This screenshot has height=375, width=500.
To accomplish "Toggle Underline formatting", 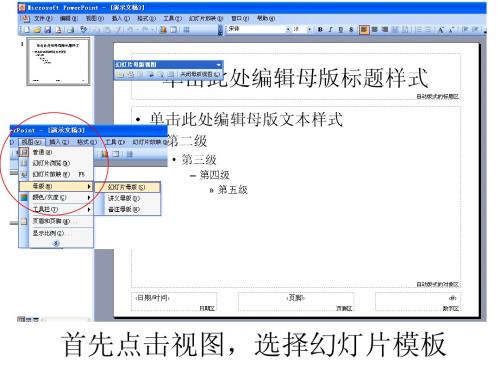I will point(341,30).
